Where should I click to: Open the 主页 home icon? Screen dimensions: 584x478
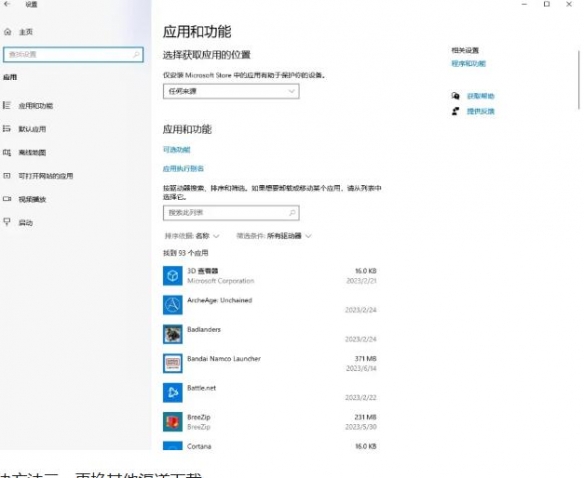(7, 32)
